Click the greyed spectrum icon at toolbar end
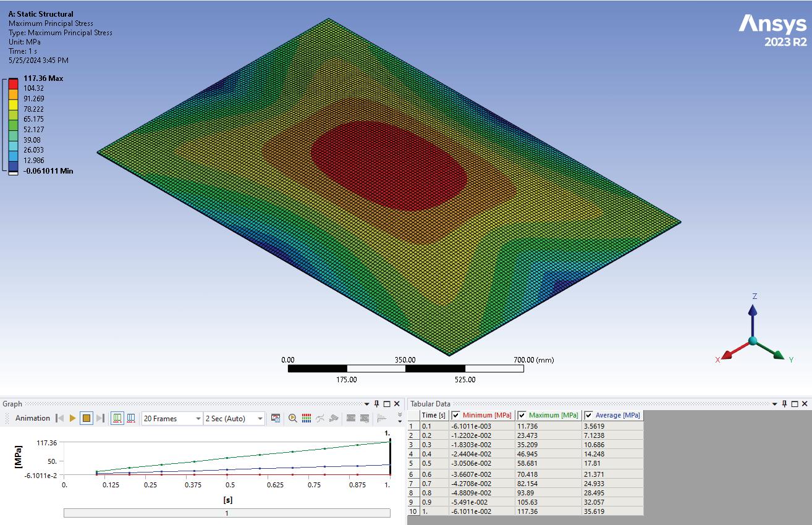Viewport: 812px width, 525px height. 381,418
